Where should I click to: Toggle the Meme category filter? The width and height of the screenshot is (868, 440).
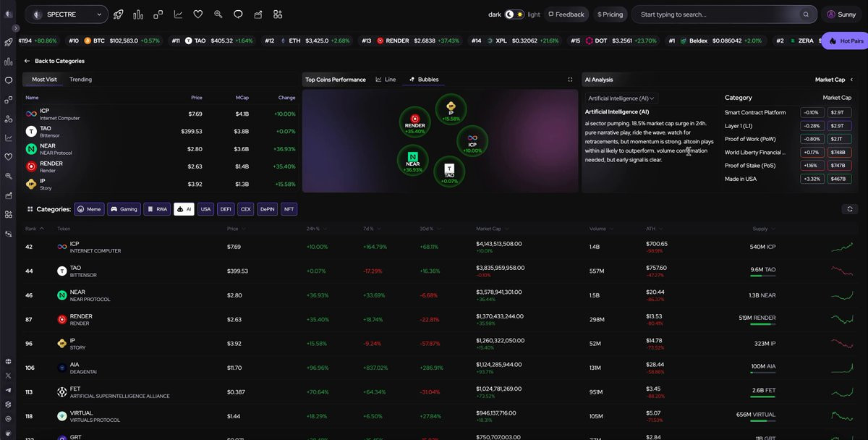[90, 209]
